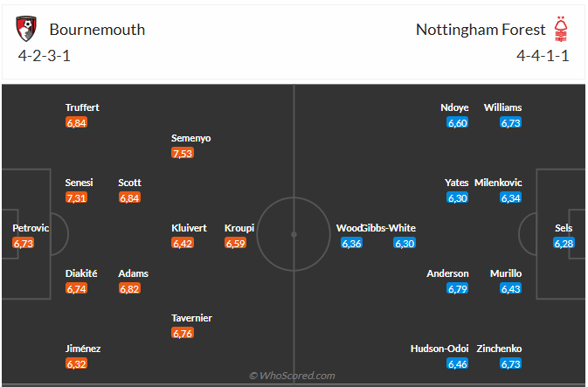Click the WhoScored.com watermark
This screenshot has height=387, width=588.
294,376
